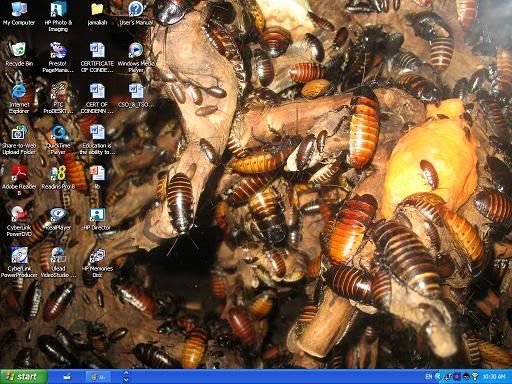This screenshot has height=384, width=512.
Task: Open the Start menu button
Action: coord(24,377)
